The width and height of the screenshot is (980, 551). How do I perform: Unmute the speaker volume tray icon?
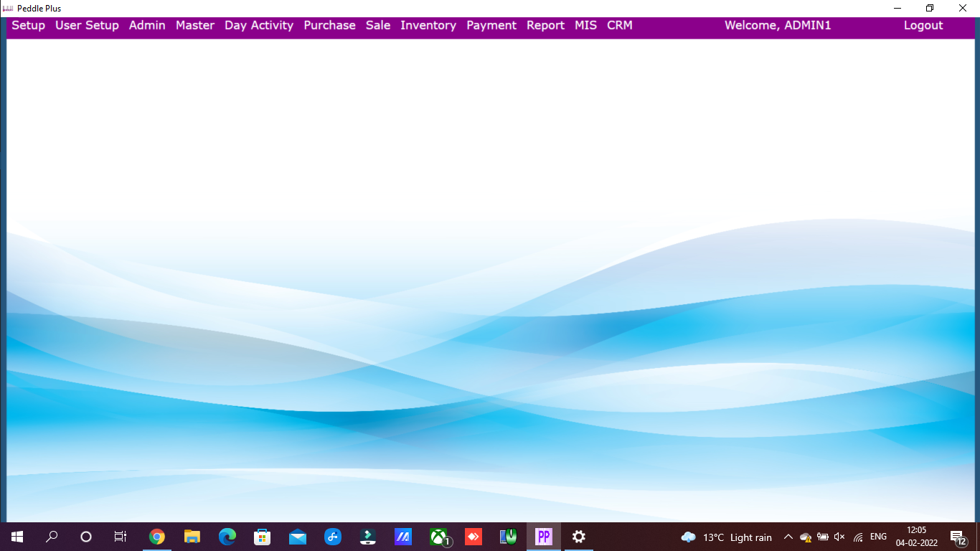(839, 537)
